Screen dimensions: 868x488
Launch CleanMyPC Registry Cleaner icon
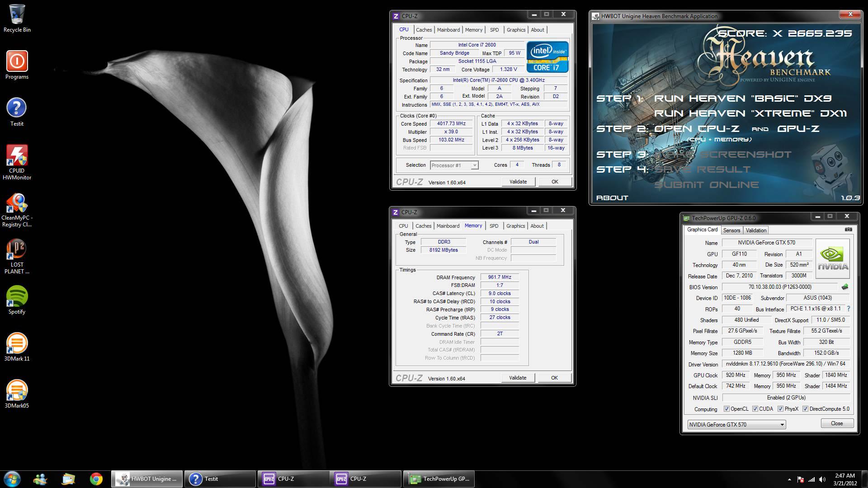[17, 210]
